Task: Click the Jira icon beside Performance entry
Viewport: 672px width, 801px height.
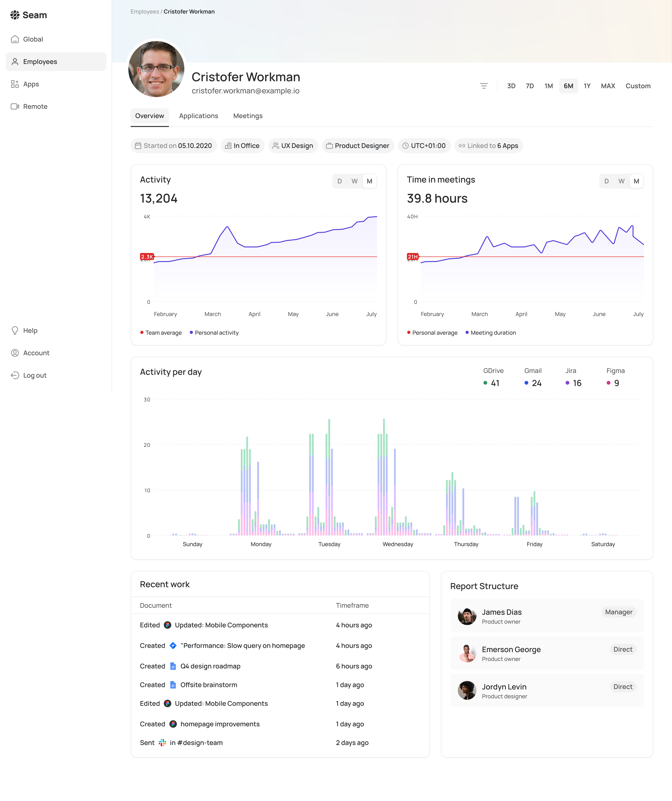Action: (x=173, y=645)
